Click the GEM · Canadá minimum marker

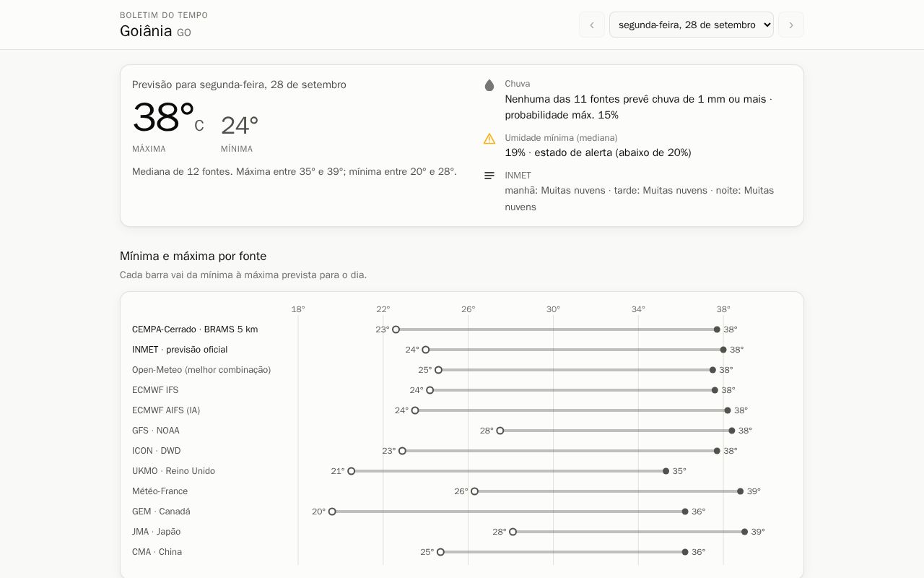click(x=332, y=512)
